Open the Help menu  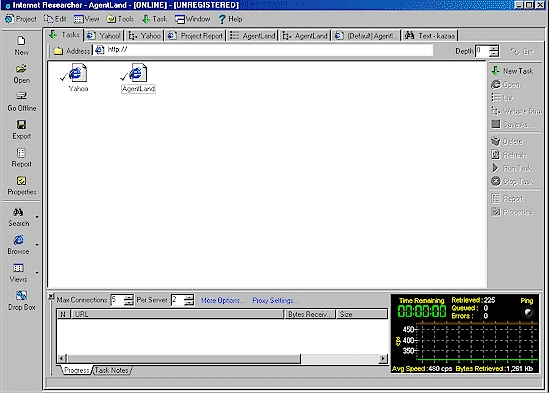click(230, 19)
